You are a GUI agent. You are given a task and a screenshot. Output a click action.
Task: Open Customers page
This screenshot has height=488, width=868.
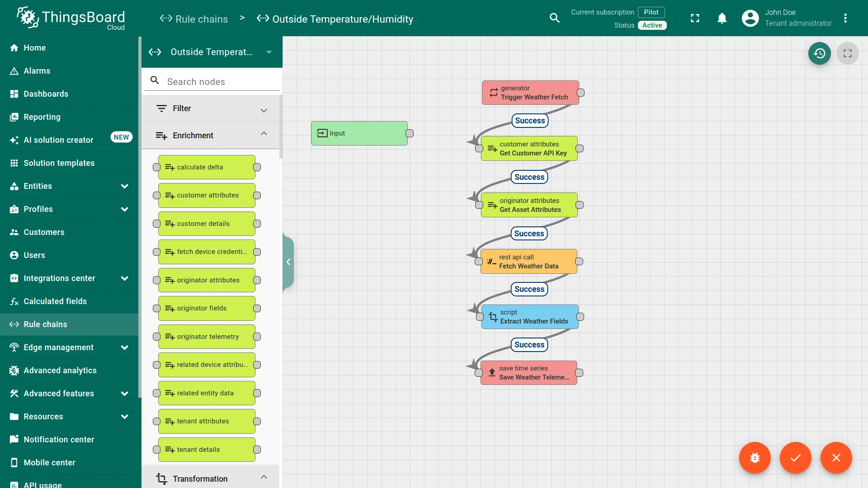click(69, 232)
